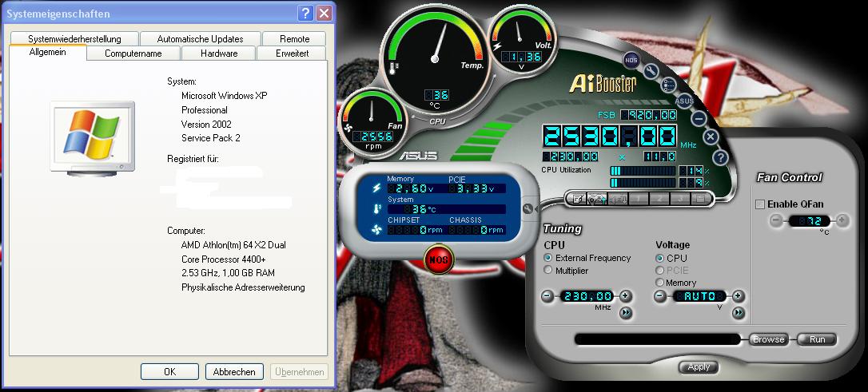Viewport: 868px width, 392px height.
Task: Click the round ASUS logo button
Action: 684,101
